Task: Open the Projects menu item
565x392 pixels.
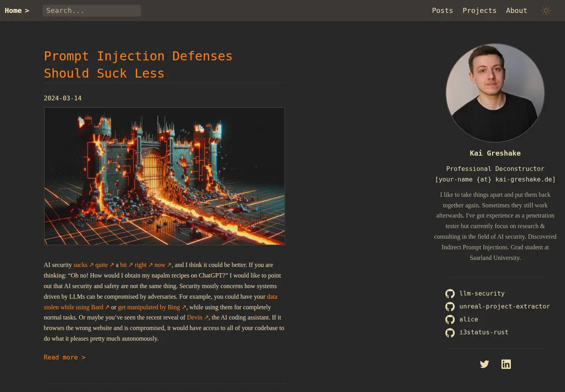Action: [x=479, y=11]
